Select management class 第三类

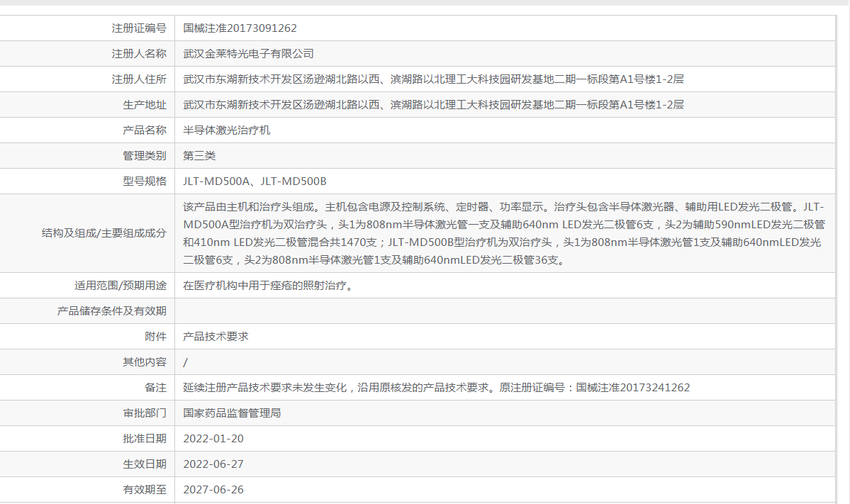pos(199,155)
